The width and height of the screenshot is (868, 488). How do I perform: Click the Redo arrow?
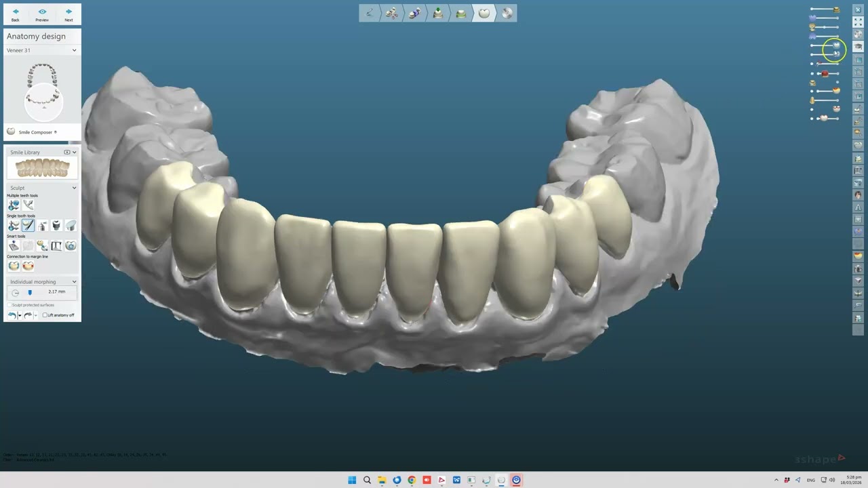coord(28,315)
